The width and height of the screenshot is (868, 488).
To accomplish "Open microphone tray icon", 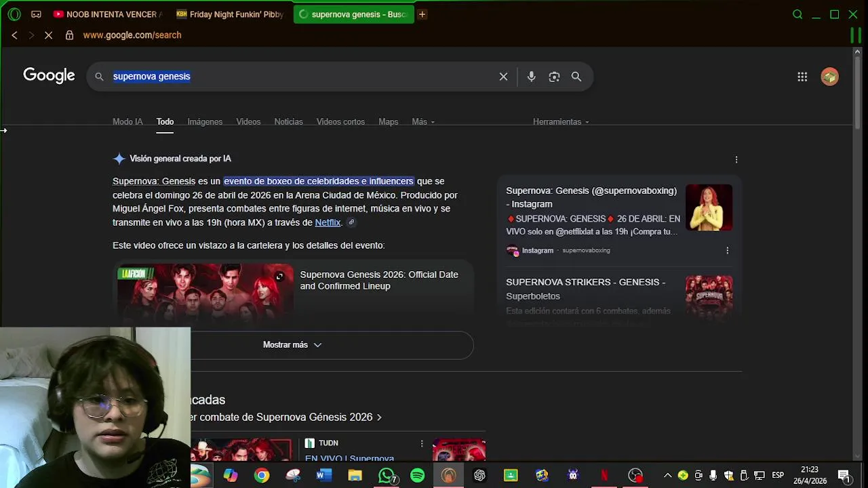I will point(713,476).
